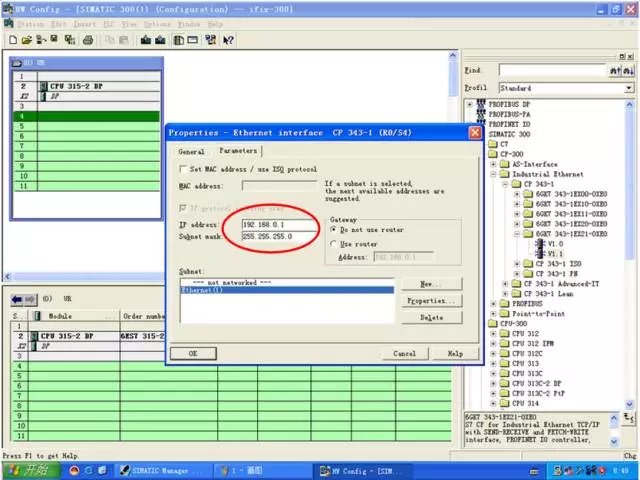The height and width of the screenshot is (480, 640).
Task: Click the back arrow in rack detail pane
Action: tap(16, 299)
